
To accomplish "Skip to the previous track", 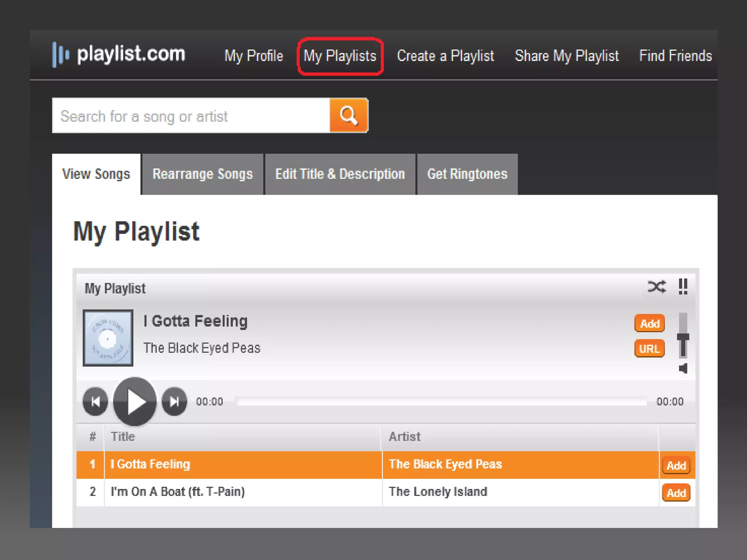I will point(95,401).
